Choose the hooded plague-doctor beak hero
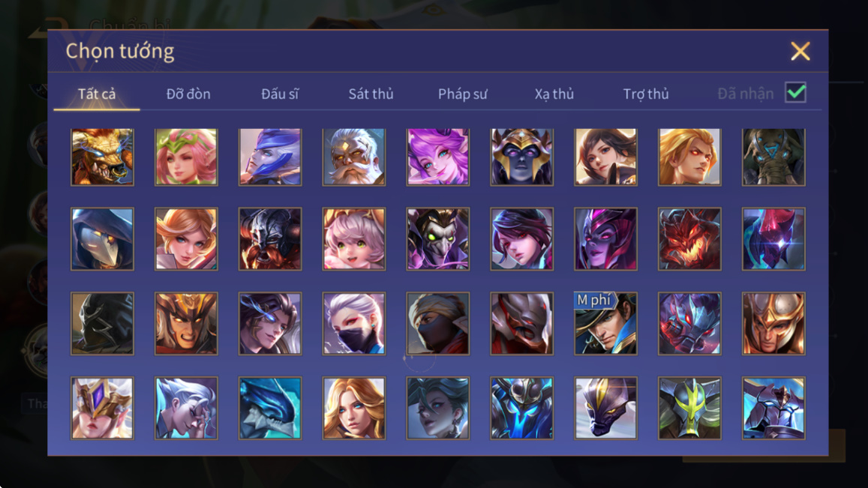 103,239
